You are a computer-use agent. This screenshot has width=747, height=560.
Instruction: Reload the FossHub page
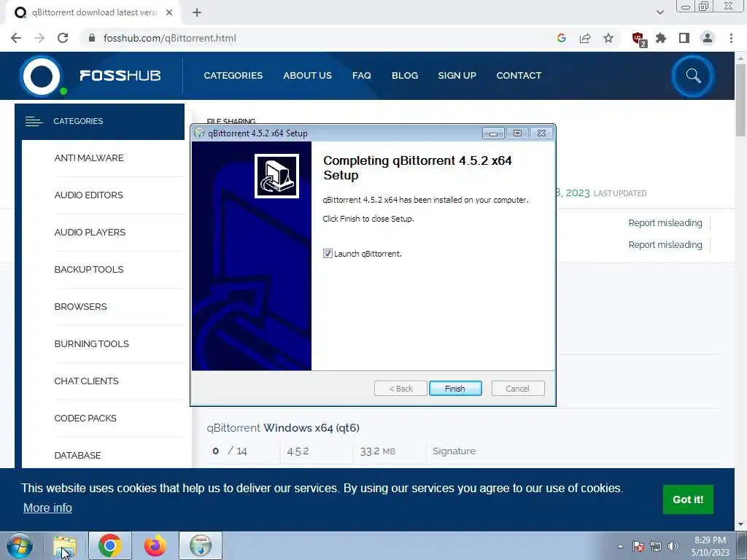(63, 38)
